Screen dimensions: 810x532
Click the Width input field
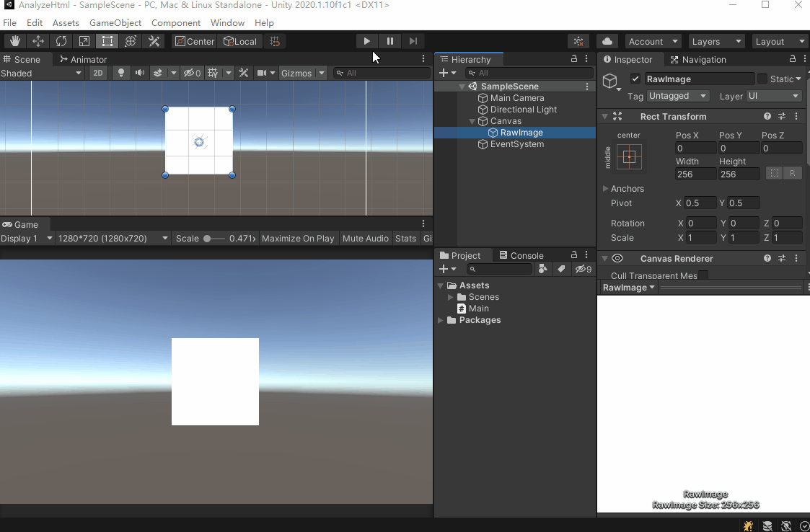pyautogui.click(x=695, y=174)
